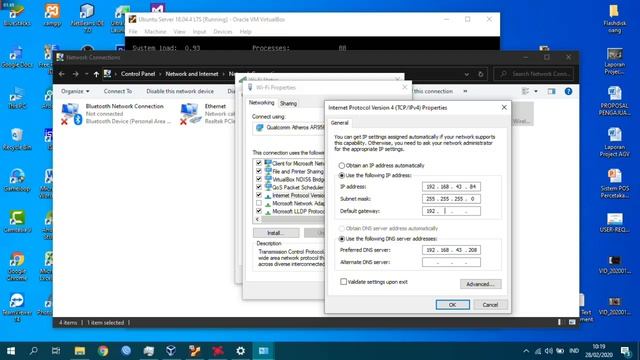Click the Subnet mask input field
Image resolution: width=640 pixels, height=360 pixels.
451,199
